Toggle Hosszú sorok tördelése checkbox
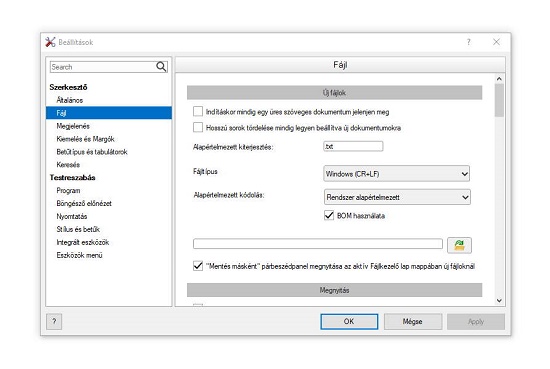The height and width of the screenshot is (369, 550). [198, 127]
